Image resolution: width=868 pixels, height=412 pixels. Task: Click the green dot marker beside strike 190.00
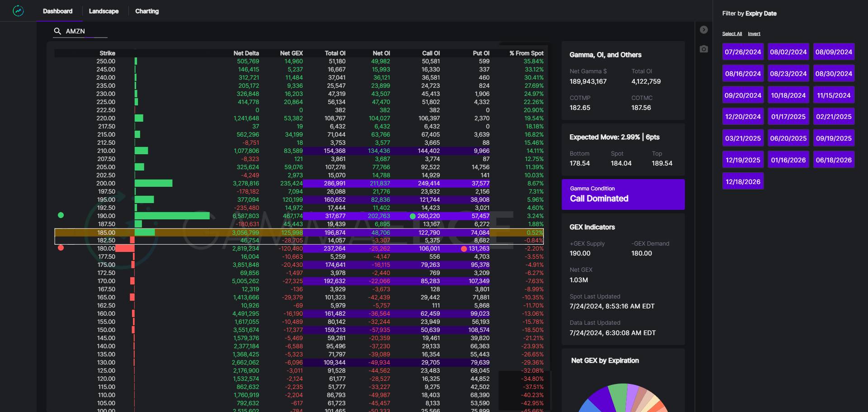click(61, 215)
